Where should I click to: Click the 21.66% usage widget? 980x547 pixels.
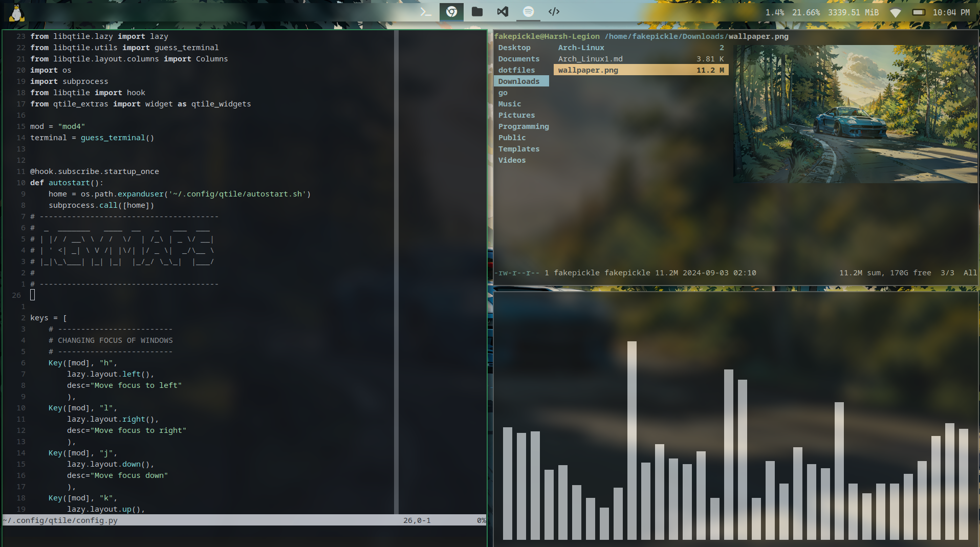(x=805, y=12)
